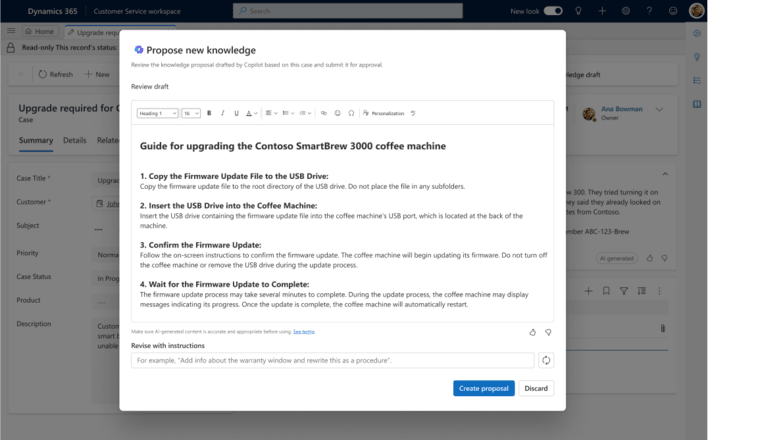
Task: Open help via the question mark icon
Action: point(649,11)
